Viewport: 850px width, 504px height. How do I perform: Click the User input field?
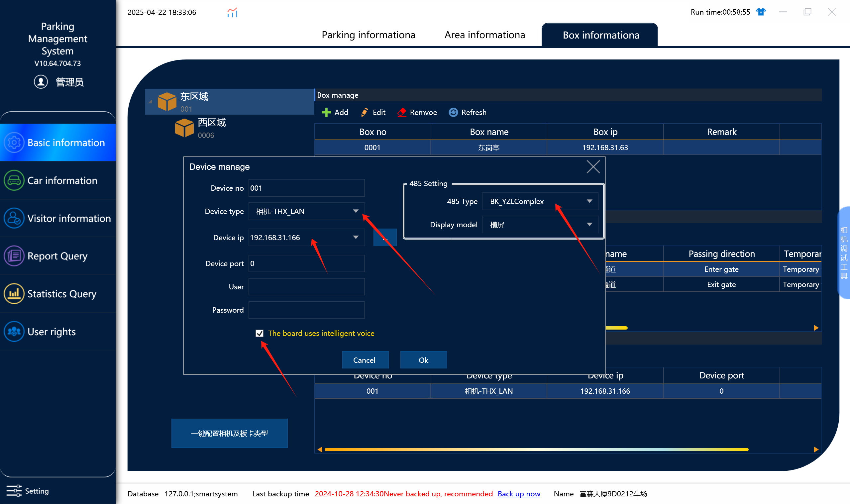tap(306, 287)
